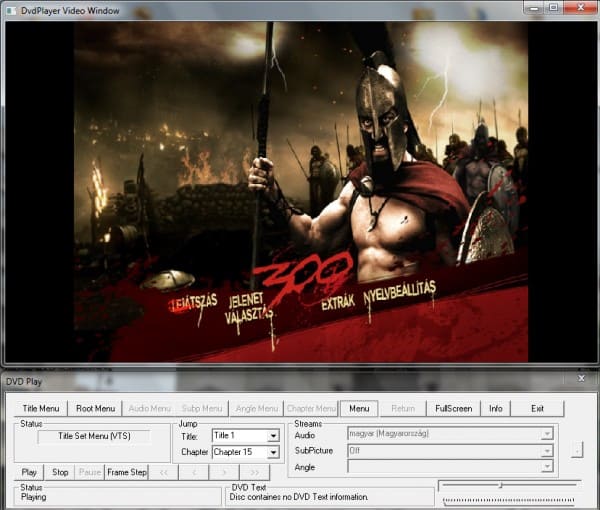
Task: Select NYELVBEÁLLÍTÁS in the DVD menu
Action: 399,288
